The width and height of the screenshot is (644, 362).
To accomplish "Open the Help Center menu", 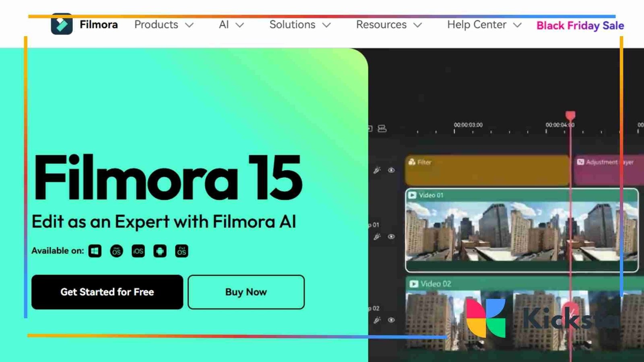I will 477,25.
